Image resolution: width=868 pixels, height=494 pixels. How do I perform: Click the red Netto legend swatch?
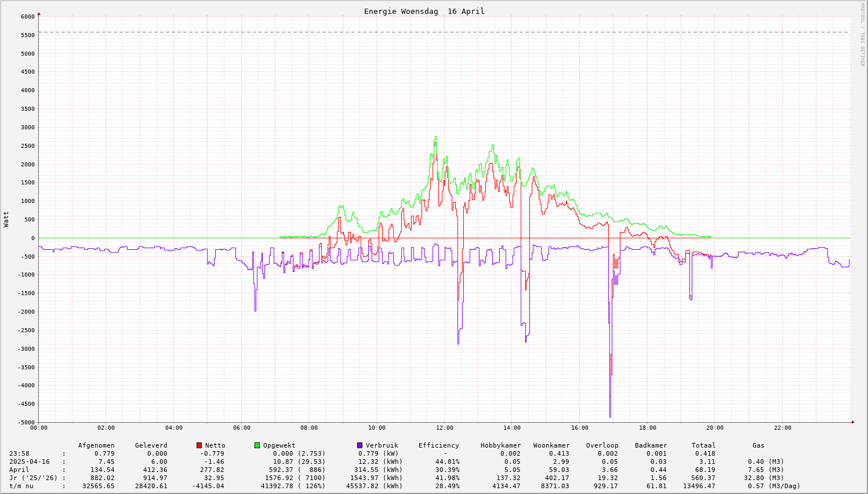tap(199, 445)
